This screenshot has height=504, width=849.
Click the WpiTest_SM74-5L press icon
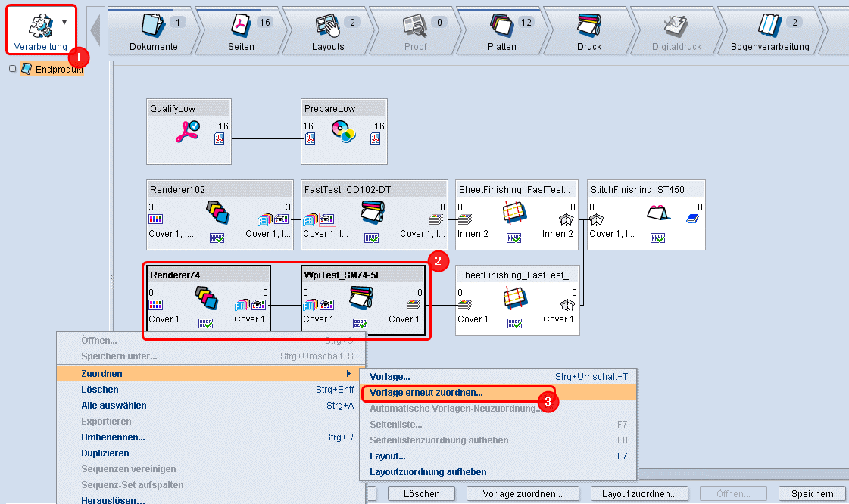click(x=361, y=298)
